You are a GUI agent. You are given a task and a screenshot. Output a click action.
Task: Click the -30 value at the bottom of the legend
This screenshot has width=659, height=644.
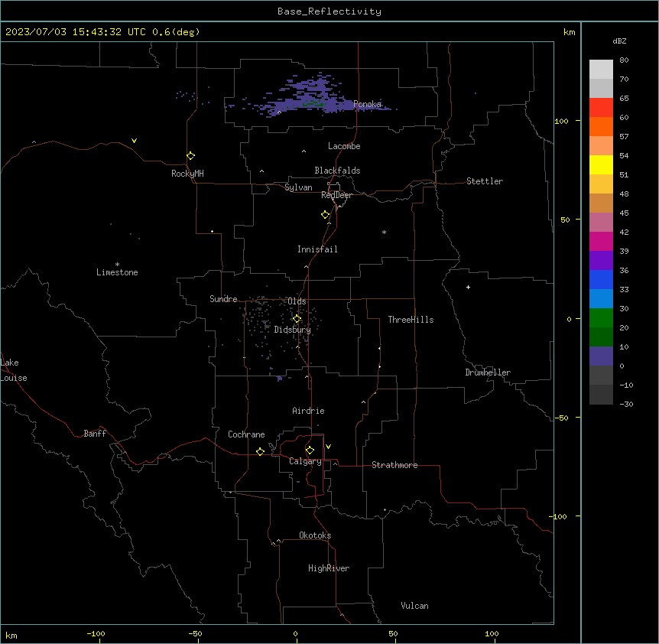pos(626,404)
